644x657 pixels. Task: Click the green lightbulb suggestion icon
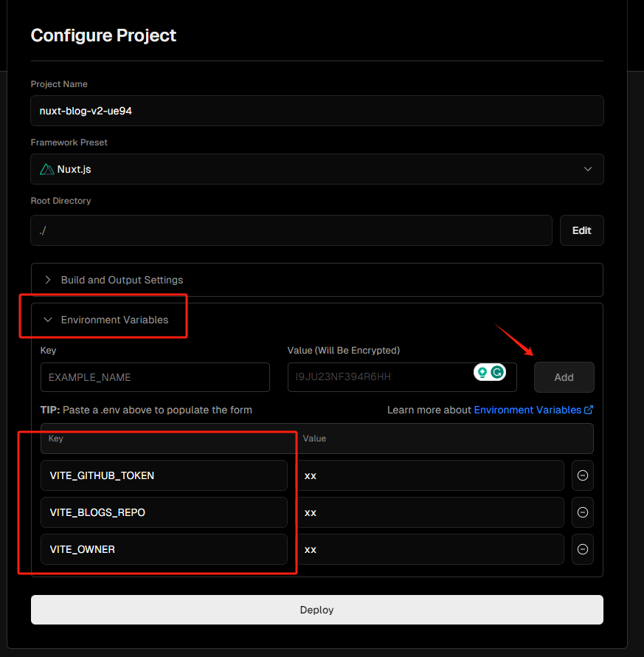point(482,373)
